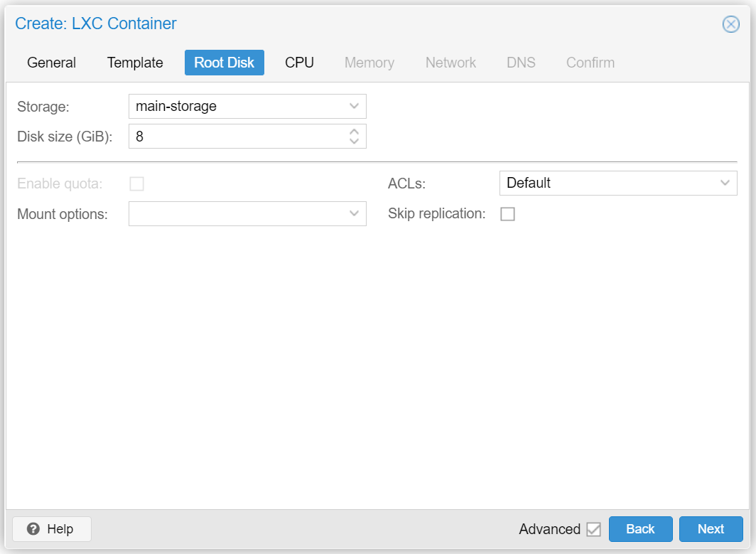
Task: Click the disk size increment arrow
Action: pos(354,132)
